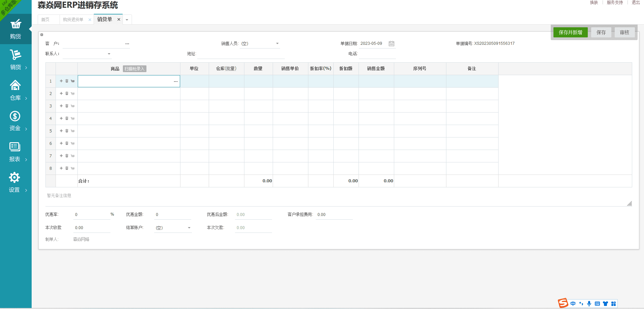The image size is (644, 309).
Task: Open the 购货 purchase module in sidebar
Action: (15, 29)
